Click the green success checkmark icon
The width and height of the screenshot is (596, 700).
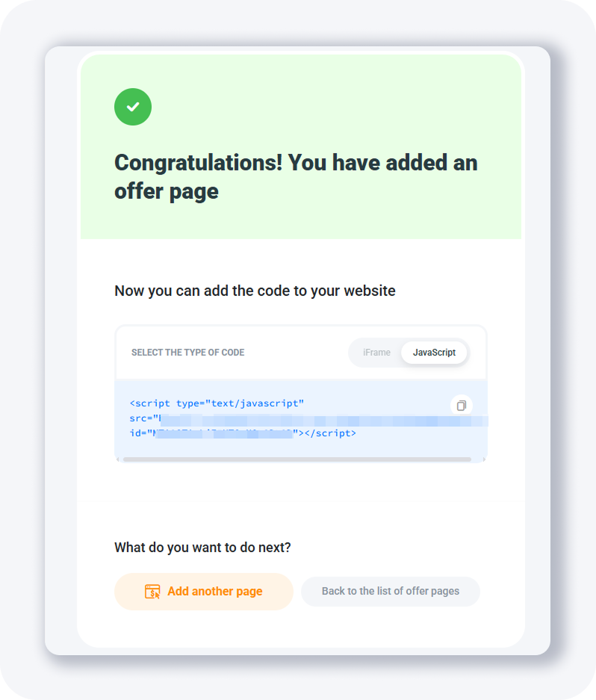point(133,107)
